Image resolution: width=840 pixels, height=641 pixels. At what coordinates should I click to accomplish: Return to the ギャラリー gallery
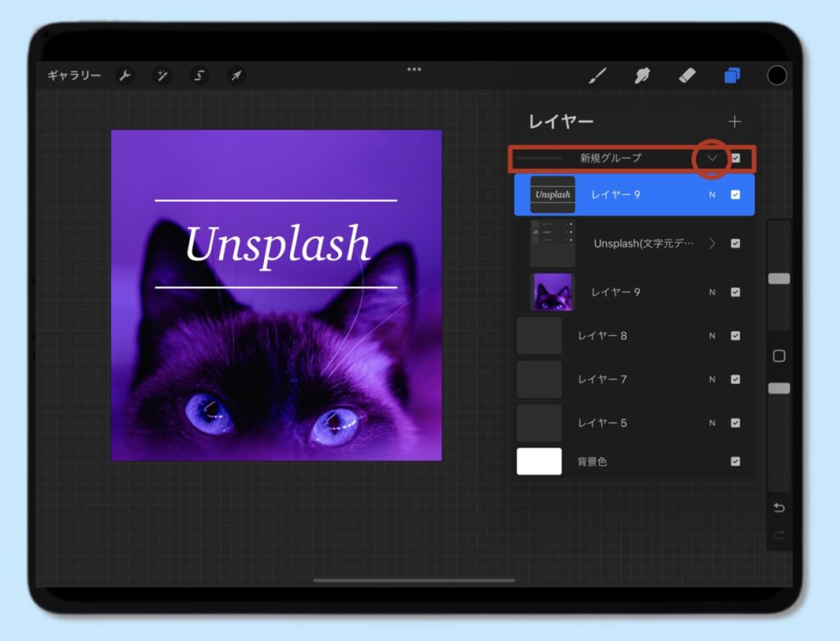point(74,75)
